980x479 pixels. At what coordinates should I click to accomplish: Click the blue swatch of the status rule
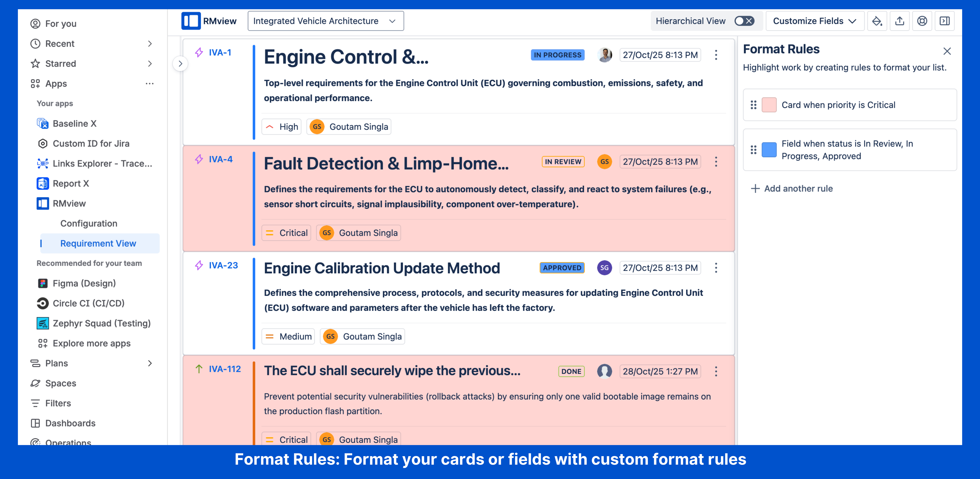coord(769,150)
